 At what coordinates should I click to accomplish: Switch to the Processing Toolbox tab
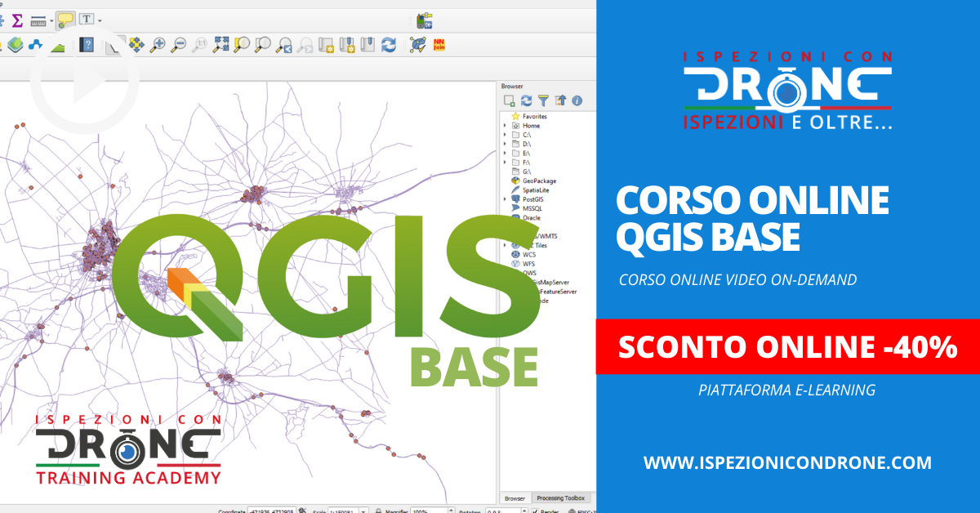click(x=560, y=498)
